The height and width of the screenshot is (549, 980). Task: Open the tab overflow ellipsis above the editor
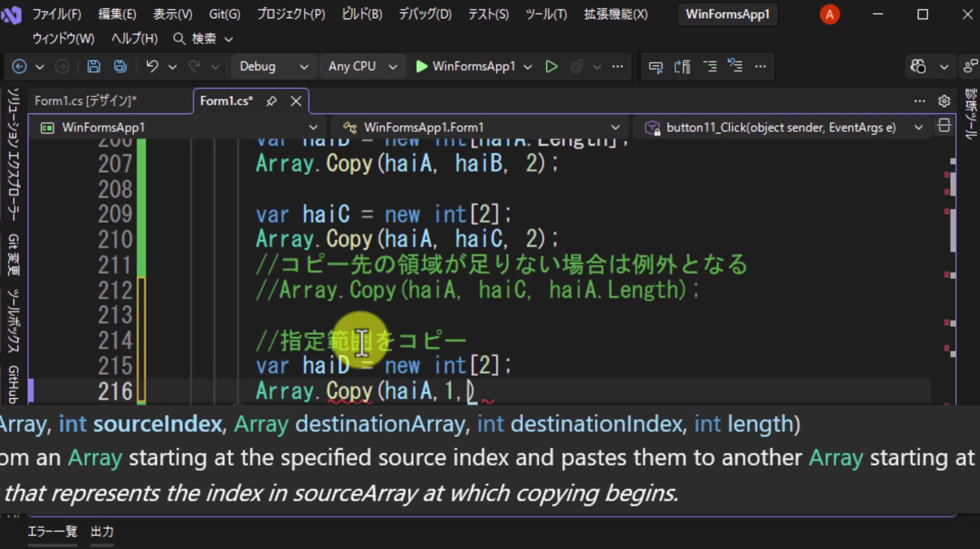(920, 101)
